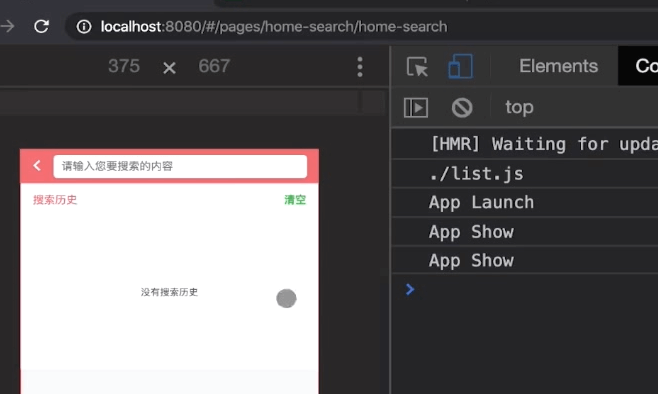
Task: Click the 搜索历史 heading
Action: 55,200
